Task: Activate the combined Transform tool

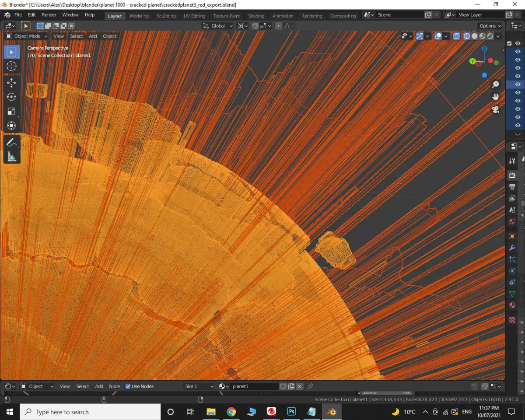Action: [12, 126]
